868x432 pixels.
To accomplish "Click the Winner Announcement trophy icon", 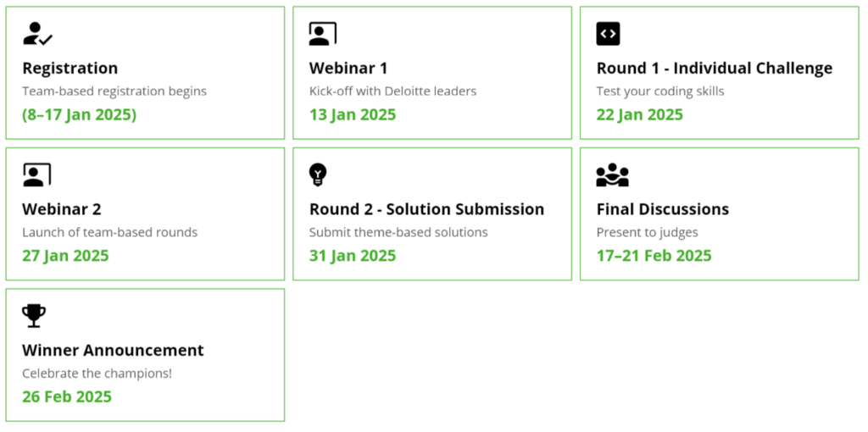I will coord(34,316).
